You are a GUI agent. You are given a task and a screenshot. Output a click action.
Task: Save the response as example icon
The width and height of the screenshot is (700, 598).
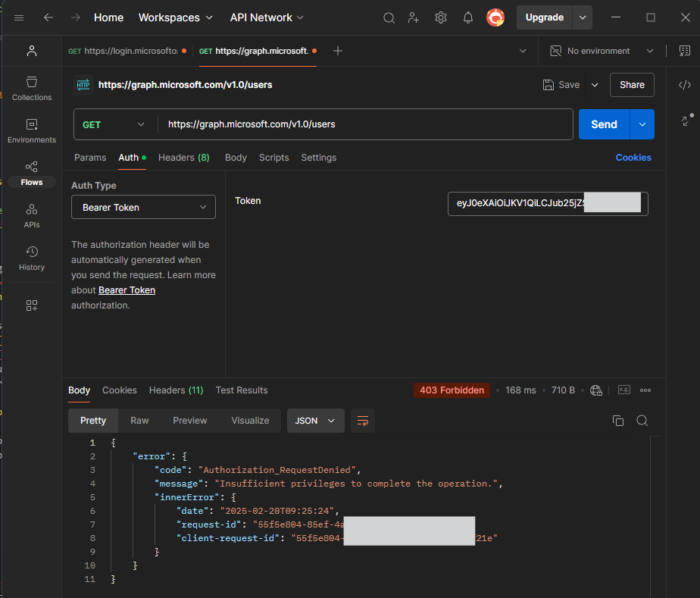pos(623,390)
